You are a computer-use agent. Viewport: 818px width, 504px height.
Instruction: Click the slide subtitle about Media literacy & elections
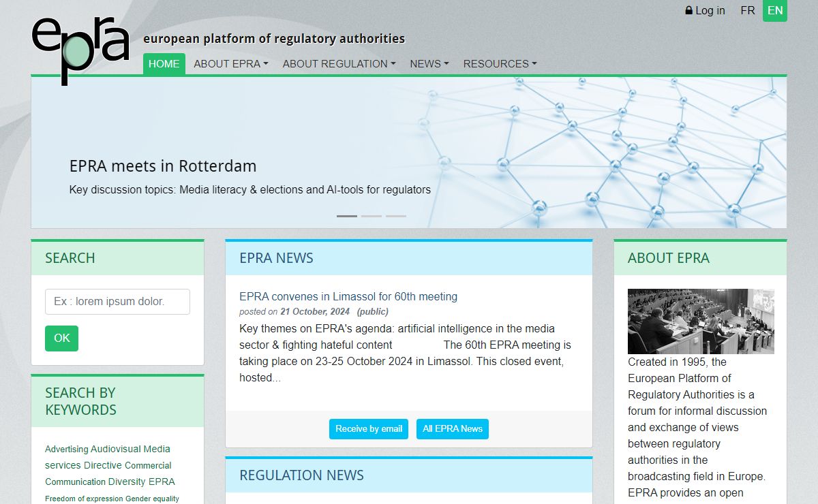pyautogui.click(x=250, y=189)
